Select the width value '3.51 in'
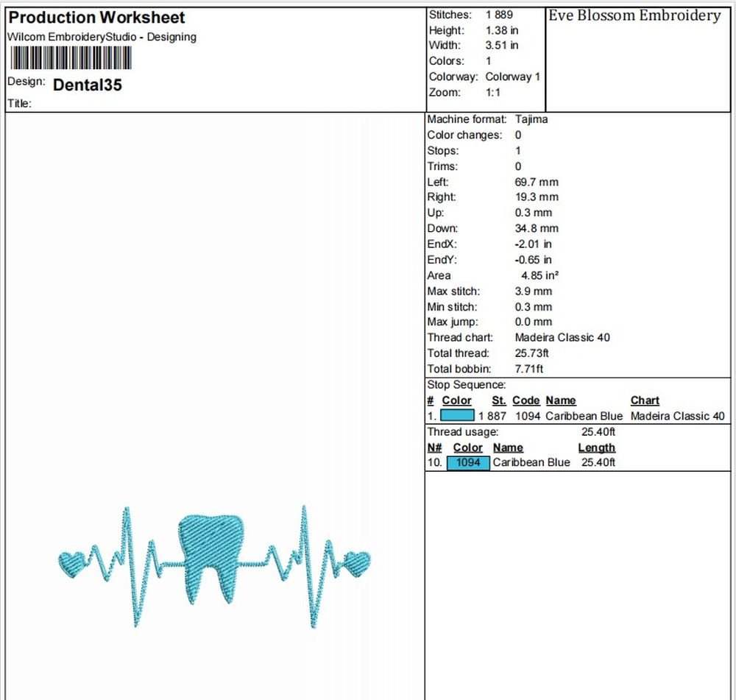Screen dimensions: 736x700 click(502, 46)
